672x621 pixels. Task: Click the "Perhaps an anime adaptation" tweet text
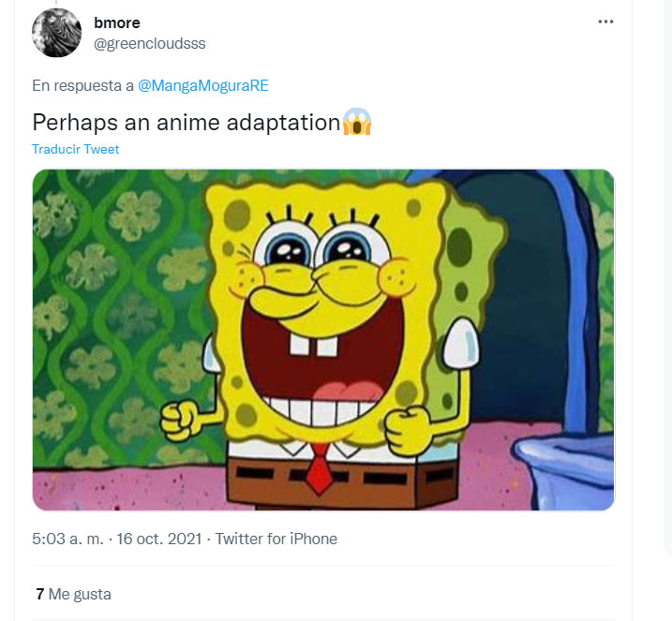point(186,123)
